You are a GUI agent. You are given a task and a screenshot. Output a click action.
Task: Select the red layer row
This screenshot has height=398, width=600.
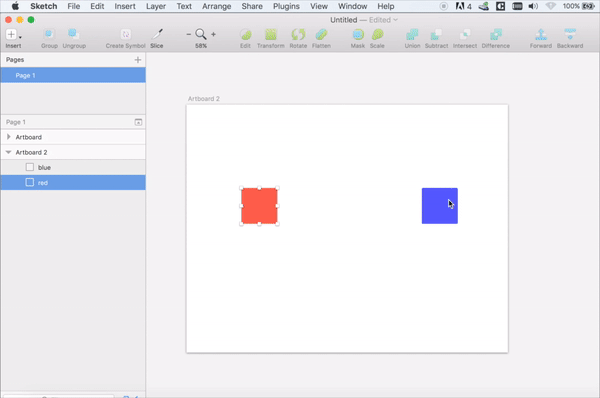(x=73, y=183)
